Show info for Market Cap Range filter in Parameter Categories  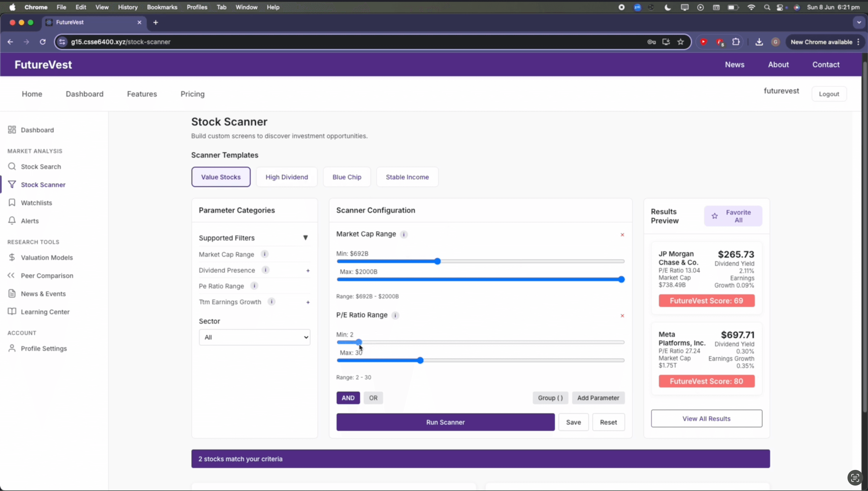click(x=265, y=254)
